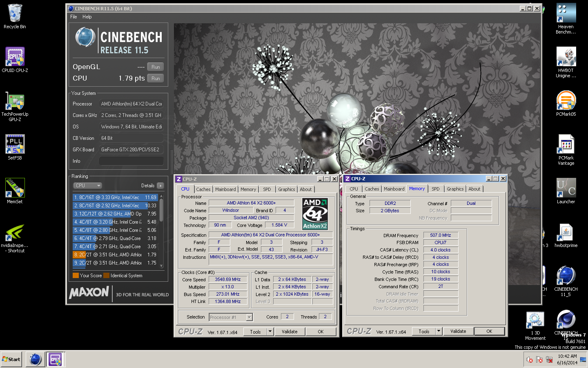
Task: Click the Windows Start button
Action: point(11,359)
